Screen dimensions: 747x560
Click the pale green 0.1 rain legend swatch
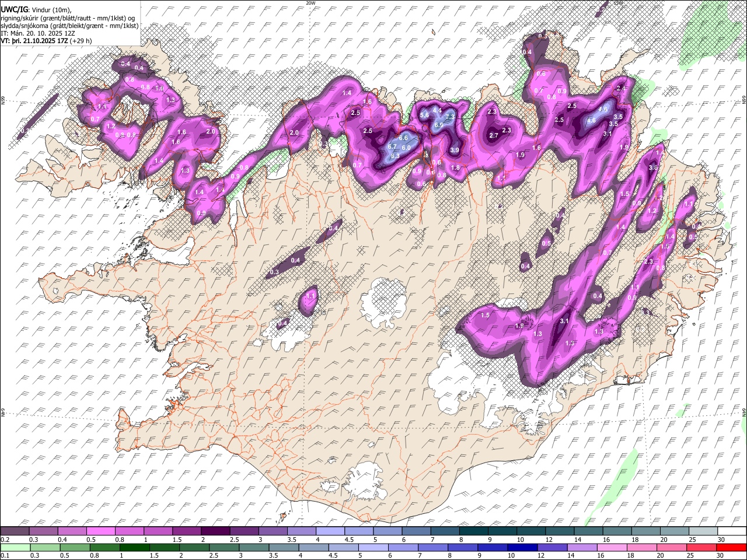tap(15, 547)
